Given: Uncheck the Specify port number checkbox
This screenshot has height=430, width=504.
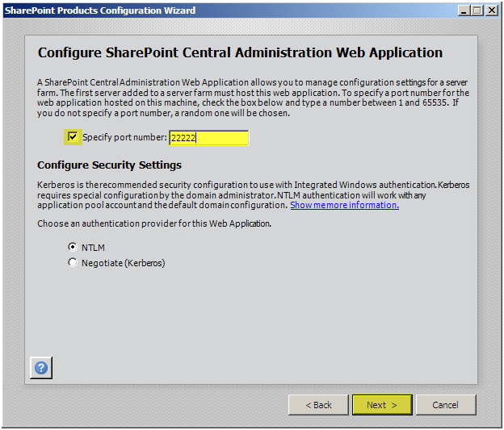Looking at the screenshot, I should tap(73, 137).
